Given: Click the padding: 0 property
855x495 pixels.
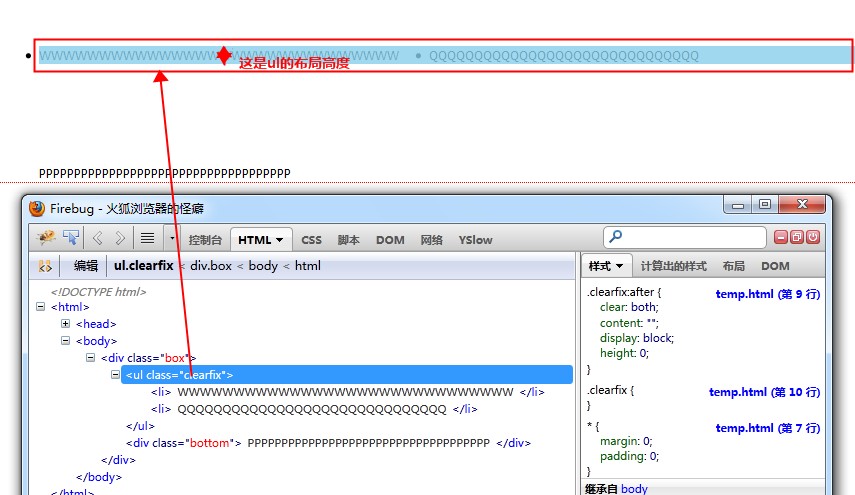Looking at the screenshot, I should [629, 456].
